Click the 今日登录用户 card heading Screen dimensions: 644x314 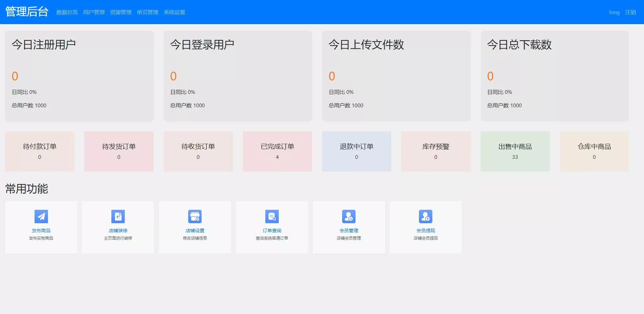point(202,45)
